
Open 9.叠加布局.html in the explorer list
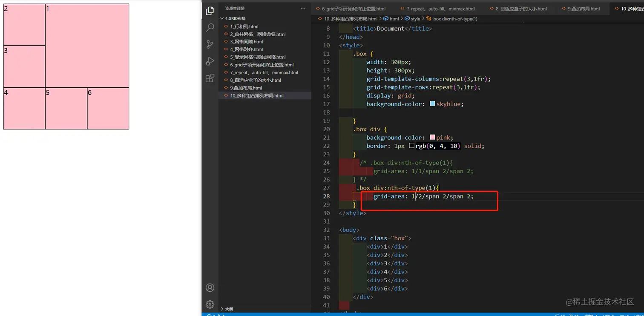click(264, 88)
